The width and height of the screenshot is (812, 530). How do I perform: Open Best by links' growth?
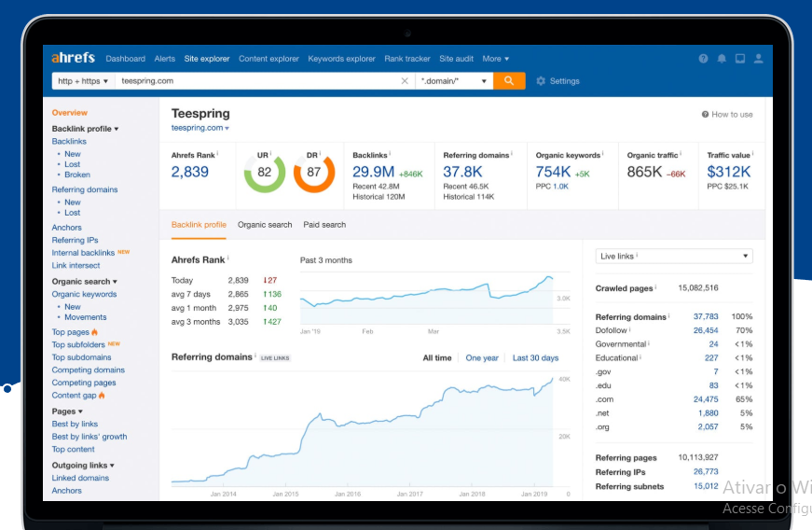click(89, 437)
